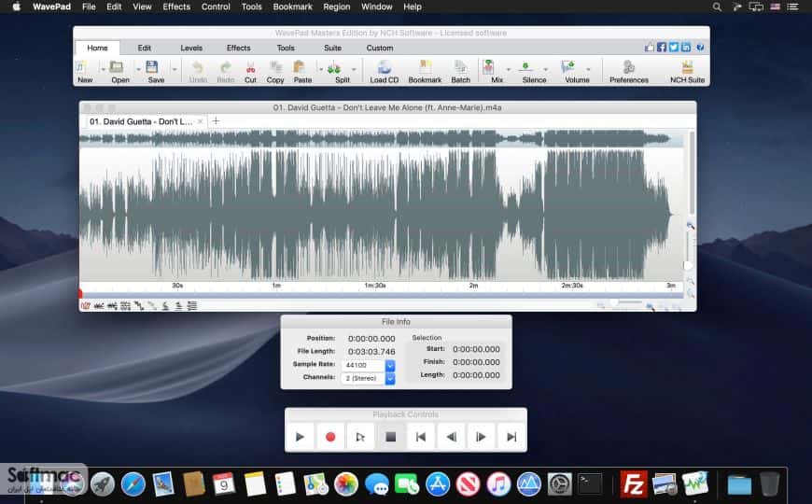
Task: Click the thumbs-up like icon
Action: [650, 48]
